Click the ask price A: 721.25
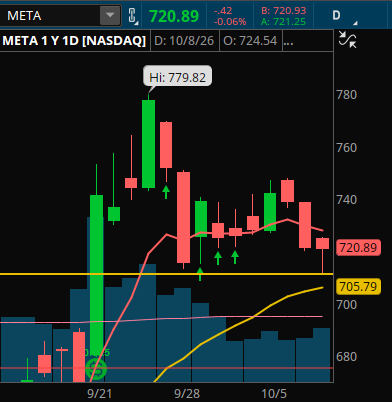Screen dimensions: 392x402 pyautogui.click(x=283, y=22)
